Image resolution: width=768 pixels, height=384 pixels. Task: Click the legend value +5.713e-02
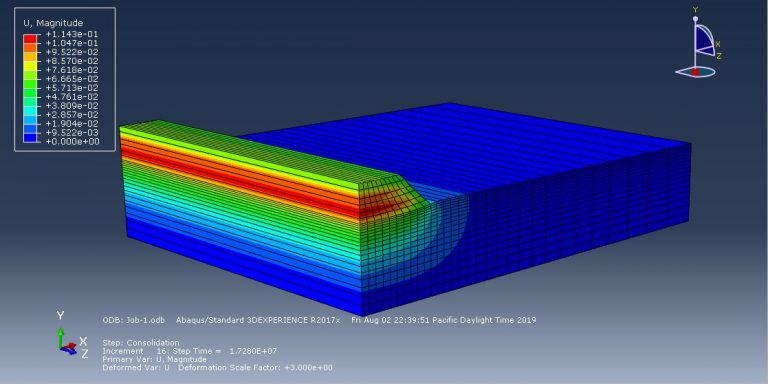click(x=72, y=88)
